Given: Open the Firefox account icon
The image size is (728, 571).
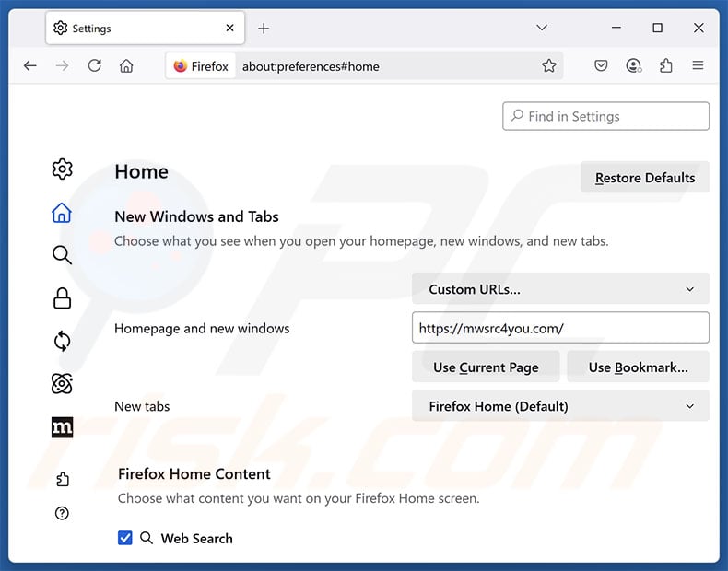Looking at the screenshot, I should point(633,66).
